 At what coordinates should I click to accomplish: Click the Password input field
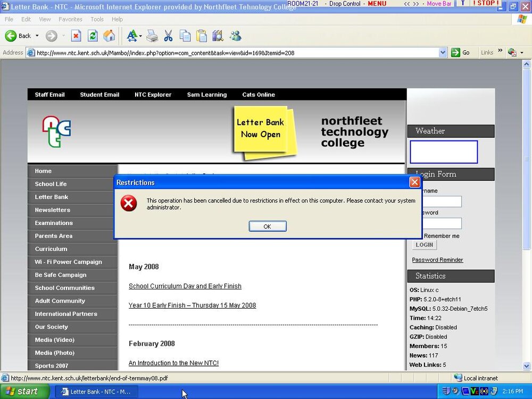[442, 223]
